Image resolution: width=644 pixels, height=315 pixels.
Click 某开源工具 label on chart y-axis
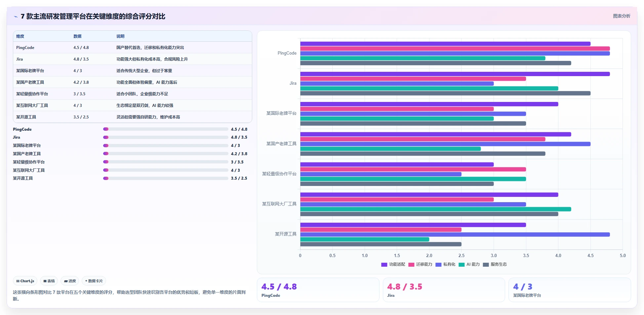point(286,234)
